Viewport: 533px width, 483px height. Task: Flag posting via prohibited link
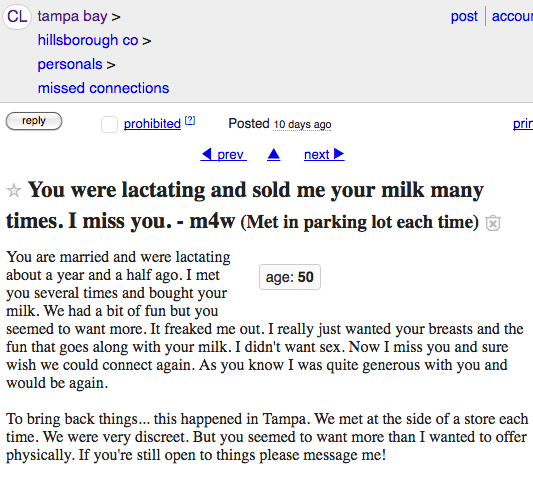coord(152,124)
